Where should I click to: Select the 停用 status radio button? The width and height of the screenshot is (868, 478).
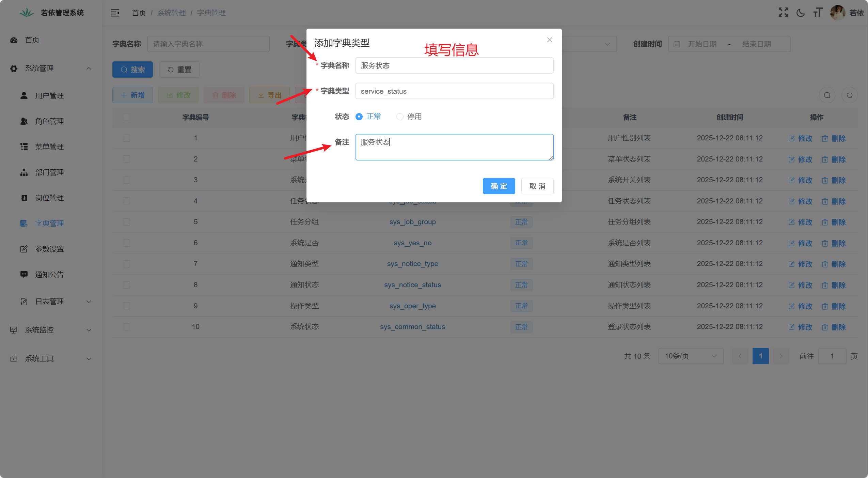click(400, 117)
